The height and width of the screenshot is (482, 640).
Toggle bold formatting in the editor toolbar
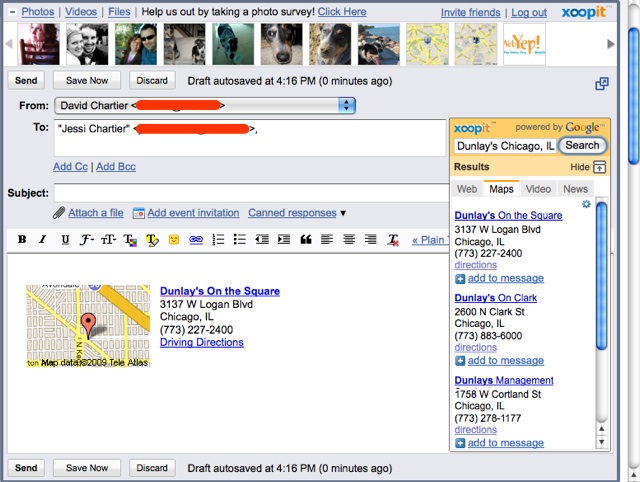pos(22,240)
